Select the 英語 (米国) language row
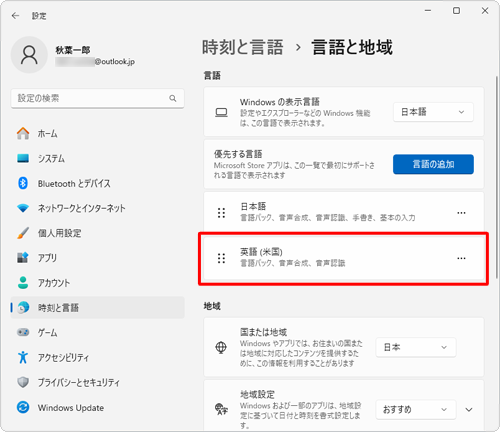Image resolution: width=500 pixels, height=432 pixels. click(344, 258)
